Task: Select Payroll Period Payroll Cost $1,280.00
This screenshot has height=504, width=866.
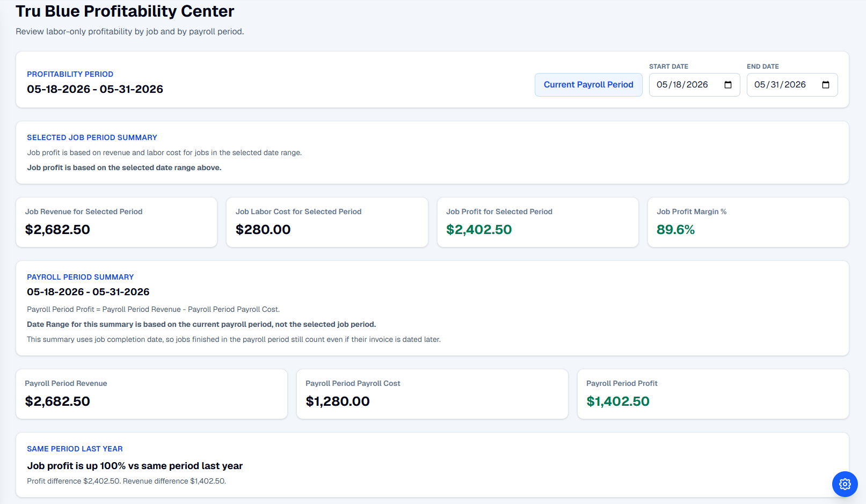Action: pos(338,401)
